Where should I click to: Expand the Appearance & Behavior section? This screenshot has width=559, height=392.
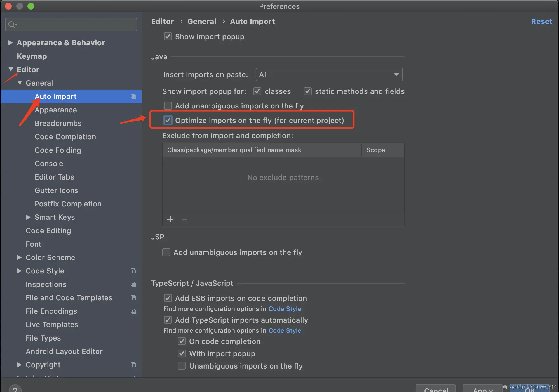(11, 42)
